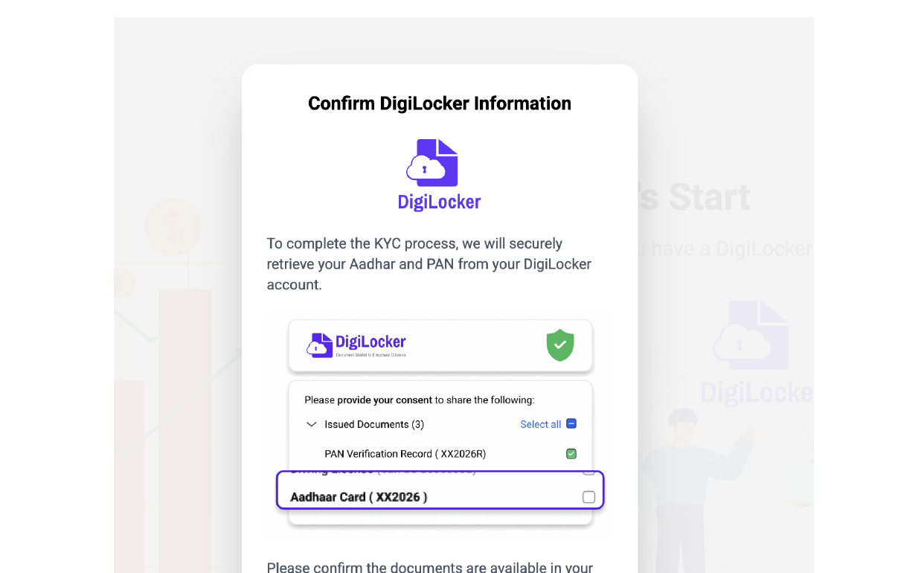
Task: Click the Select all link
Action: (540, 424)
